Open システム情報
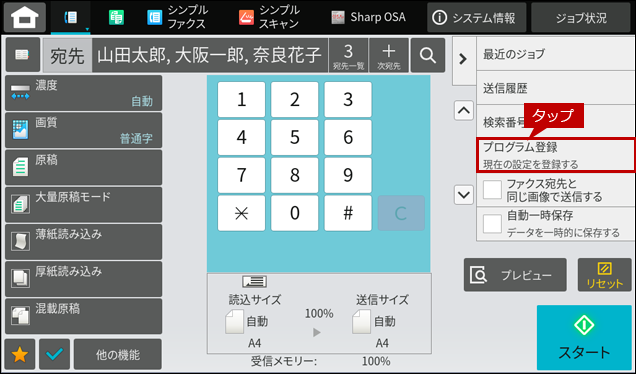The image size is (636, 374). [476, 17]
